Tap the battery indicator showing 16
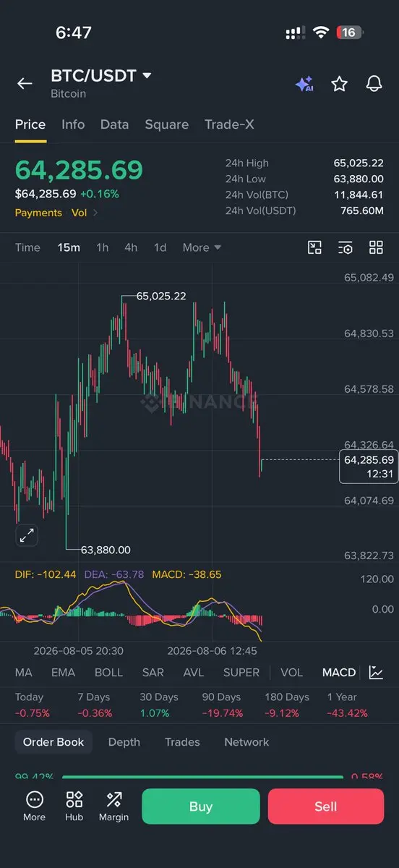The width and height of the screenshot is (399, 868). point(351,33)
